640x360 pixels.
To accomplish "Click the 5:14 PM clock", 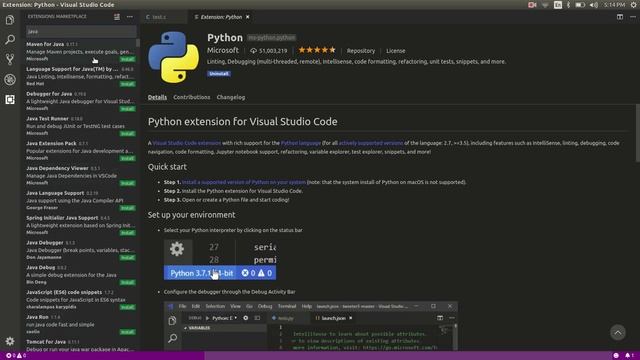I will (614, 5).
